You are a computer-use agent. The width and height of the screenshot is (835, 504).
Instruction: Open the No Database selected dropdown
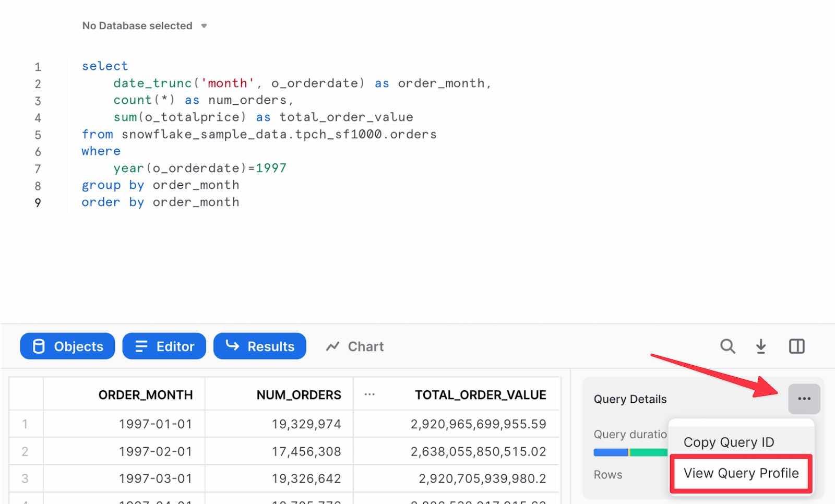pyautogui.click(x=145, y=25)
